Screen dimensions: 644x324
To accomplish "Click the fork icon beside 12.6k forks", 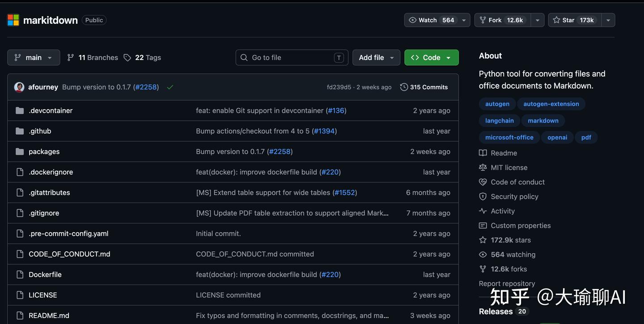I will (x=483, y=269).
